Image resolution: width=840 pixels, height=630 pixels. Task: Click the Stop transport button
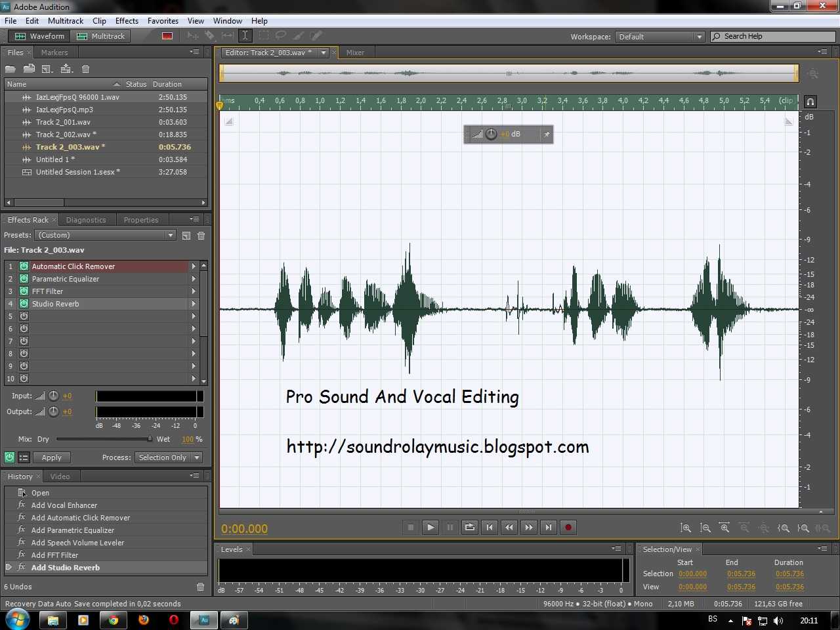click(x=411, y=527)
